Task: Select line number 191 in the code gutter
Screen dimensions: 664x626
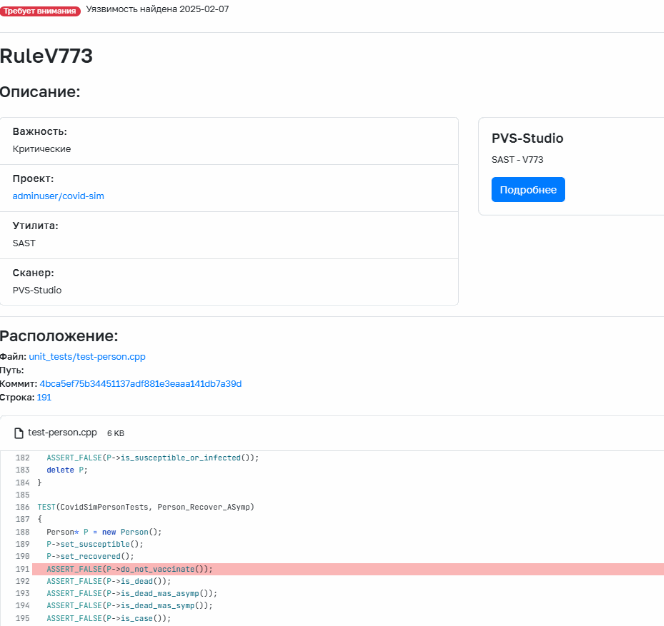Action: 22,569
